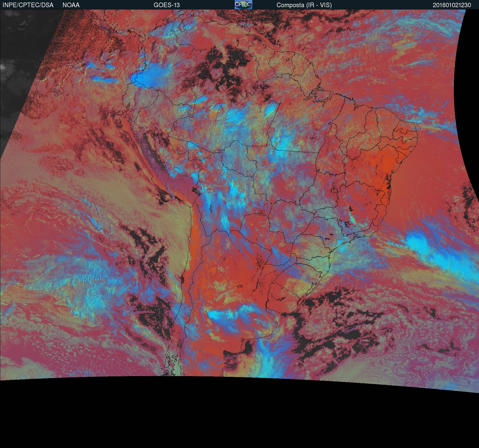Click the Composta (IR - VIS) title
Screen dimensions: 479x448
point(304,5)
